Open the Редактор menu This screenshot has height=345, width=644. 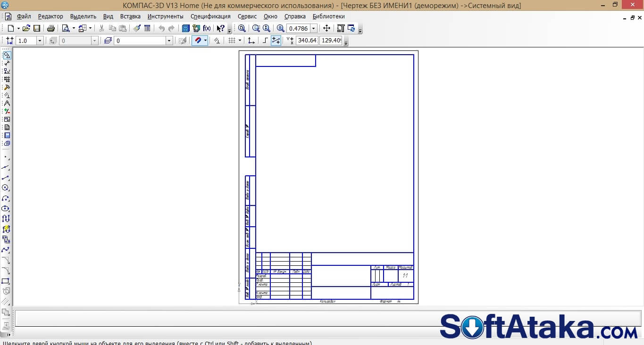coord(50,16)
